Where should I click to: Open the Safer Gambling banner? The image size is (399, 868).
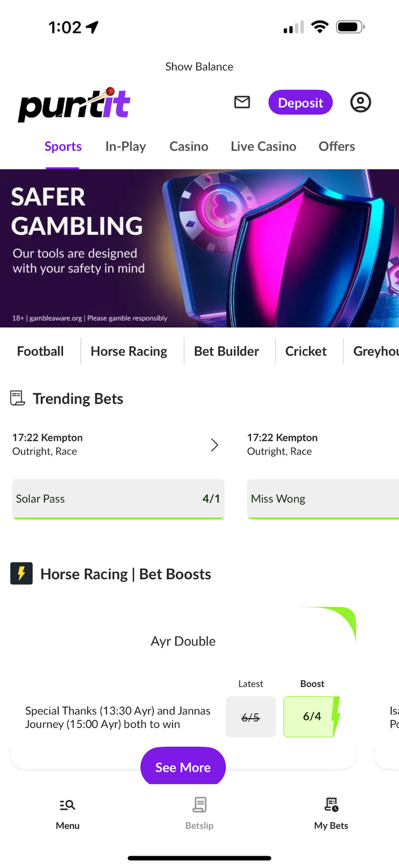click(199, 248)
